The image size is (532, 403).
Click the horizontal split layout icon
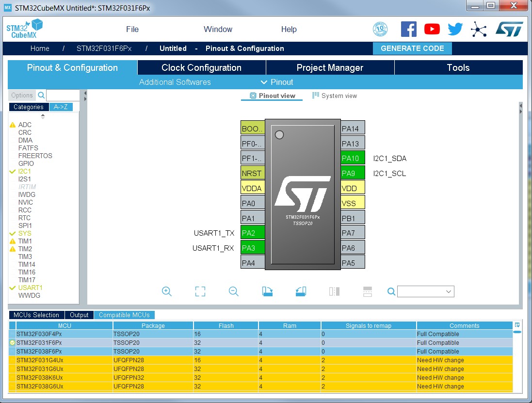click(368, 291)
